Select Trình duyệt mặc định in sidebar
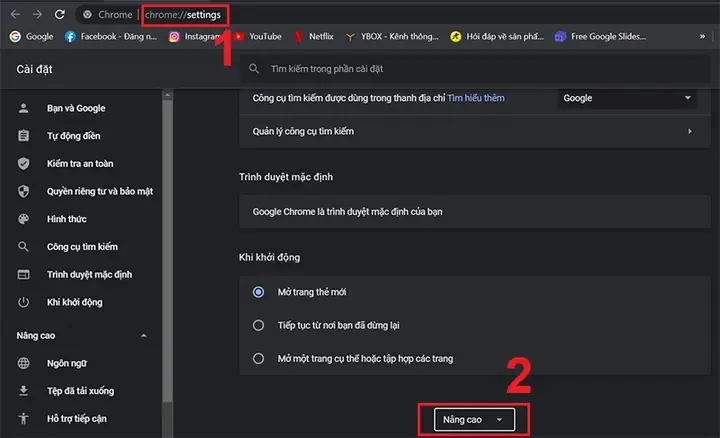The image size is (720, 438). coord(89,275)
